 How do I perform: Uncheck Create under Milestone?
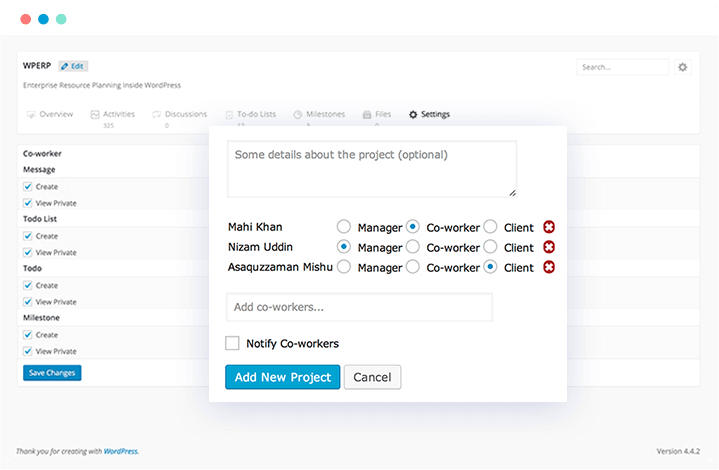coord(28,335)
